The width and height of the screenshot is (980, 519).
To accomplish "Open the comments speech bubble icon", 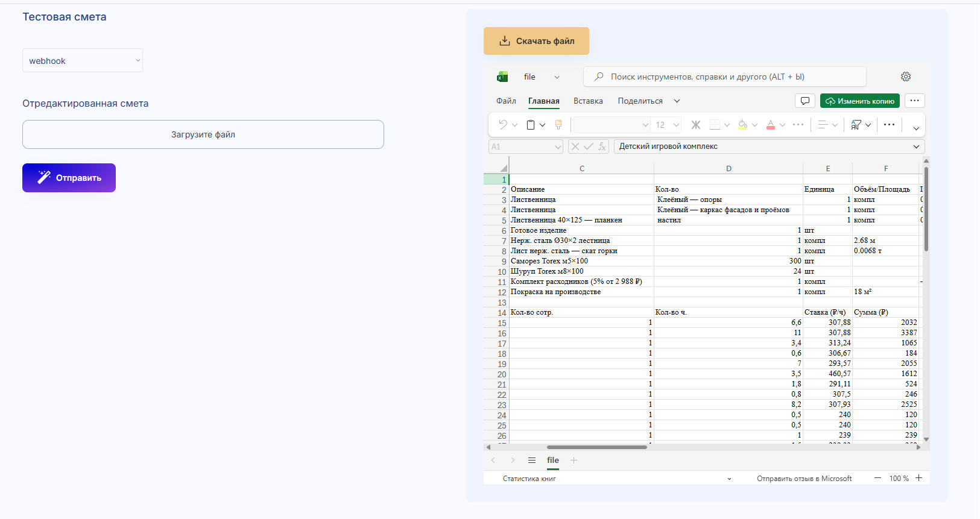I will coord(805,101).
